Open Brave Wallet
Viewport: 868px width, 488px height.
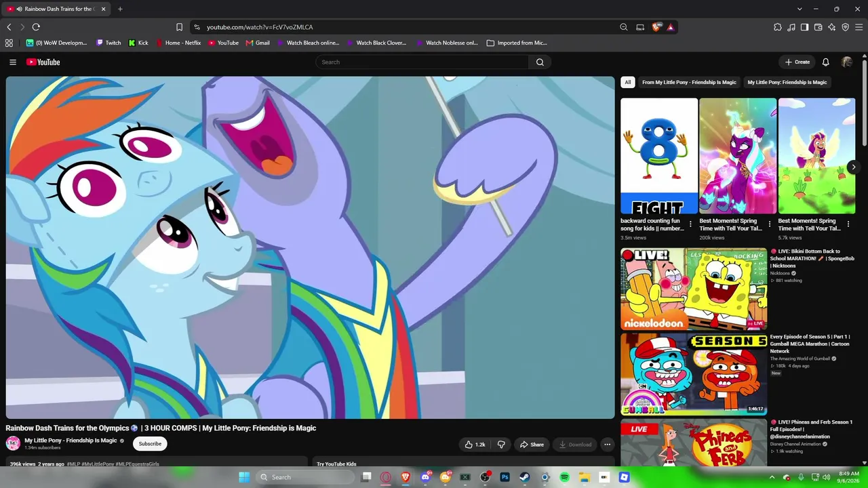[818, 27]
